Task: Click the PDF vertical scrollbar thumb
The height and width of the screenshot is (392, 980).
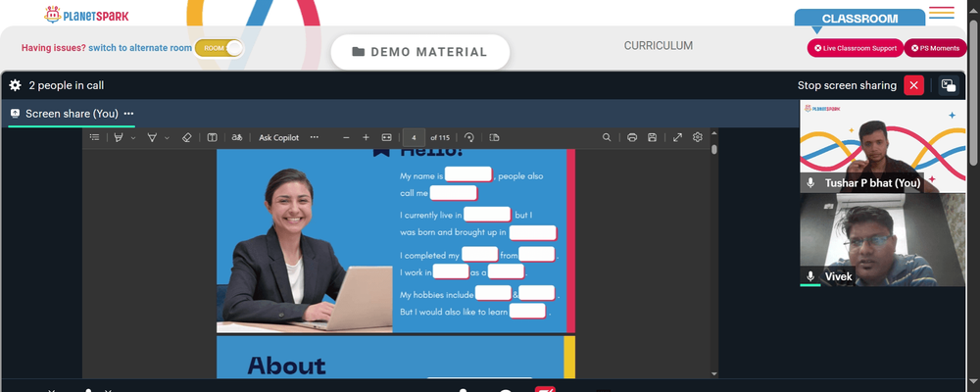Action: [714, 149]
